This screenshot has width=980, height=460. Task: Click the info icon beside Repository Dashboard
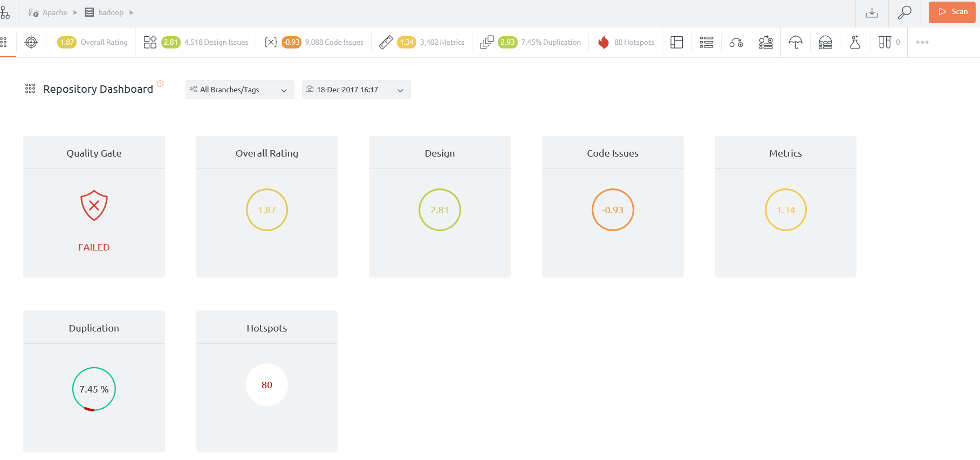coord(160,84)
